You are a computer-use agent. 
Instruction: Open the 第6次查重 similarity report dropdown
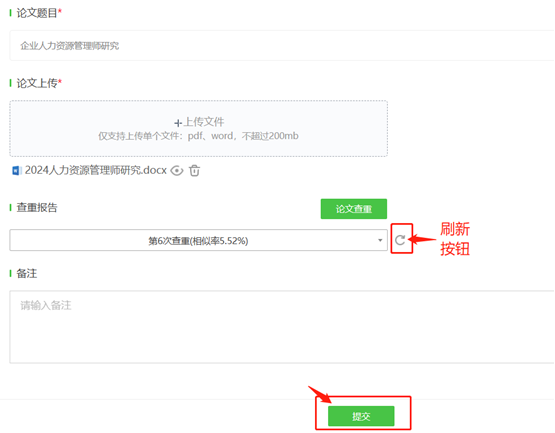pos(198,240)
